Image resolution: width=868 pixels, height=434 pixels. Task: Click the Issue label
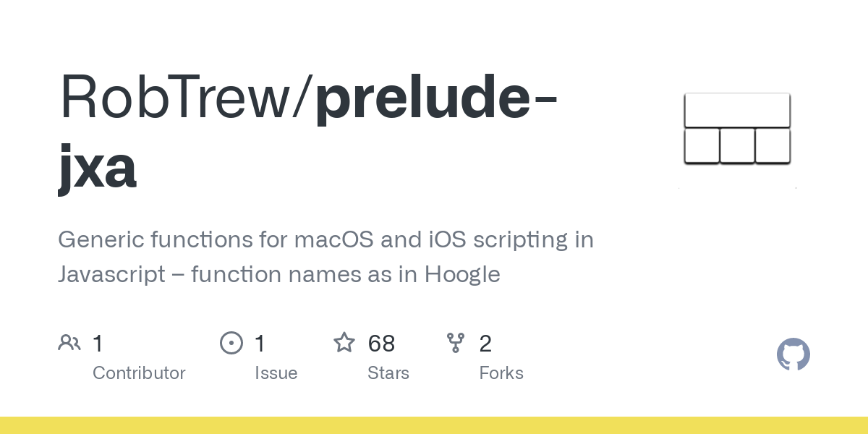pos(276,373)
